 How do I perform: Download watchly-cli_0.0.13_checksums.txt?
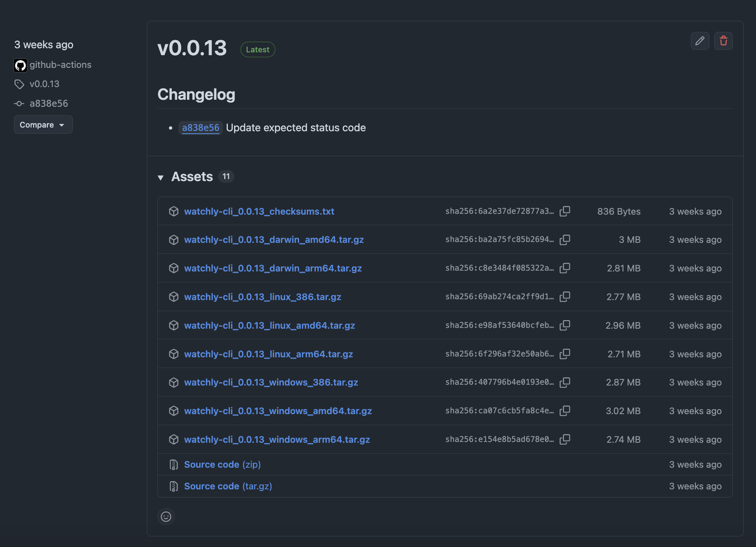click(x=259, y=211)
